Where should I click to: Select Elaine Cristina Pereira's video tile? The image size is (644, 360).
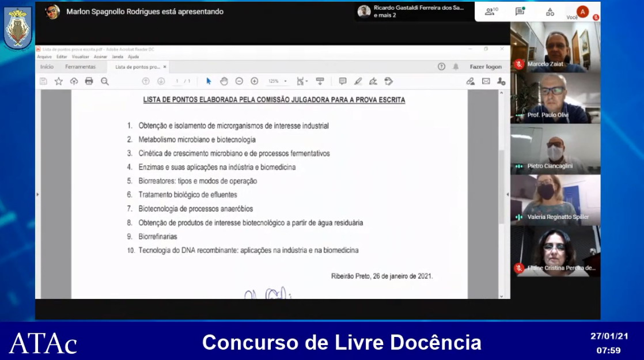pyautogui.click(x=555, y=251)
